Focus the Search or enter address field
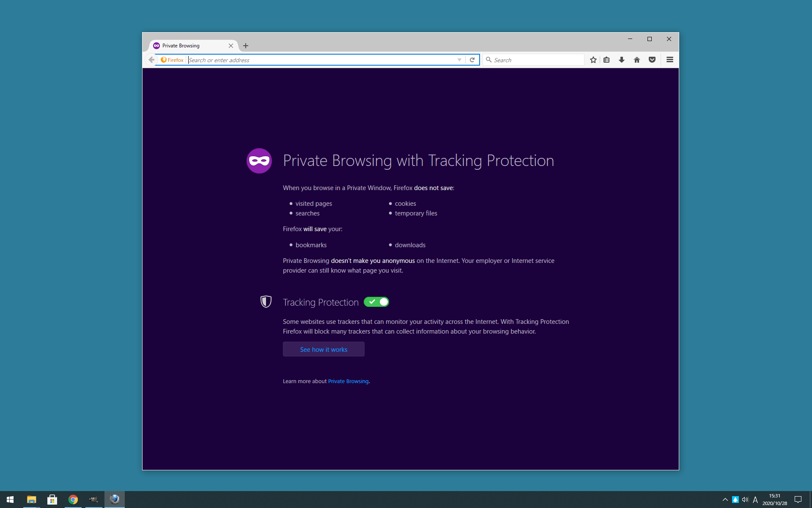This screenshot has width=812, height=508. (x=321, y=60)
